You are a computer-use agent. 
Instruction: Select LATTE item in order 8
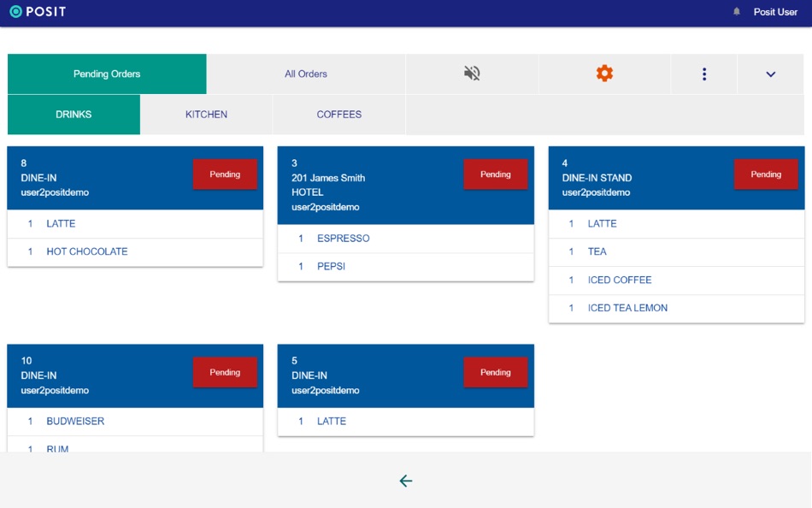pos(135,224)
